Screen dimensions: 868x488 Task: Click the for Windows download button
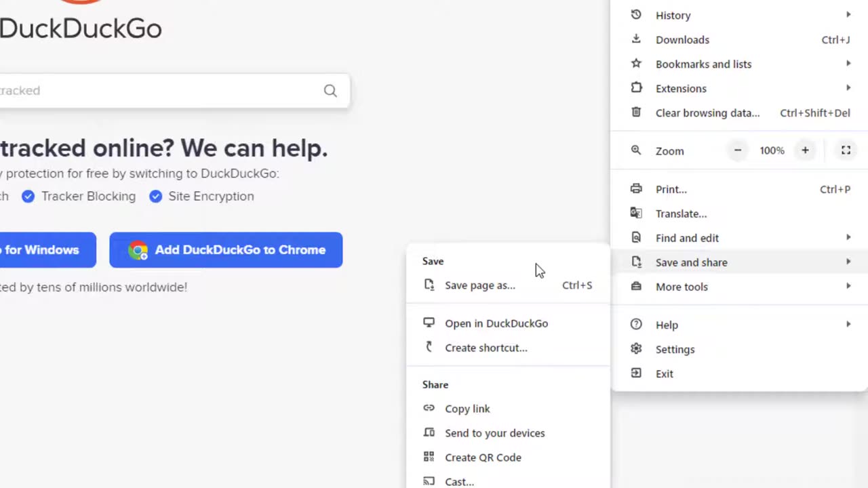(47, 250)
